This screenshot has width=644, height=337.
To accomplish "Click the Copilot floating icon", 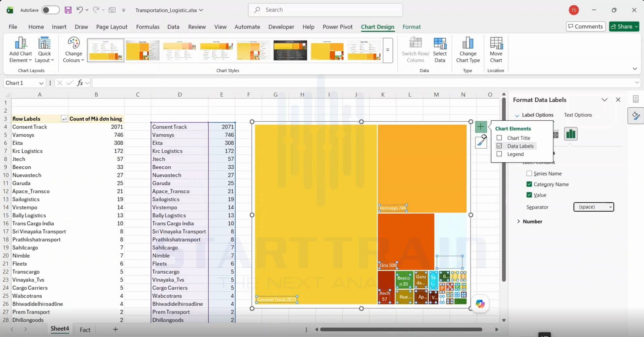I will 480,304.
